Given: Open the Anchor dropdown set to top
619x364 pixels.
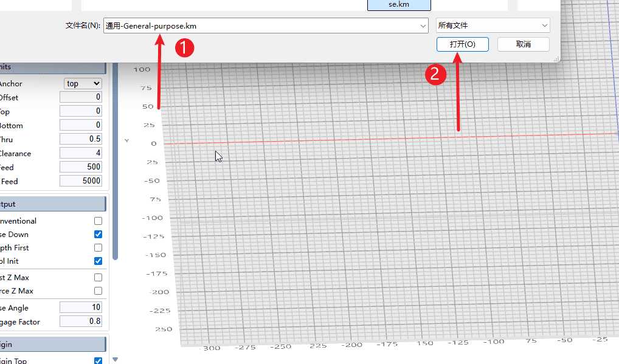Looking at the screenshot, I should click(x=83, y=84).
